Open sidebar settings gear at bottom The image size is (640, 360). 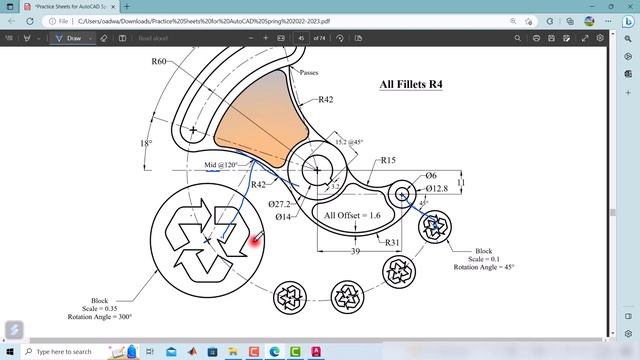(628, 333)
